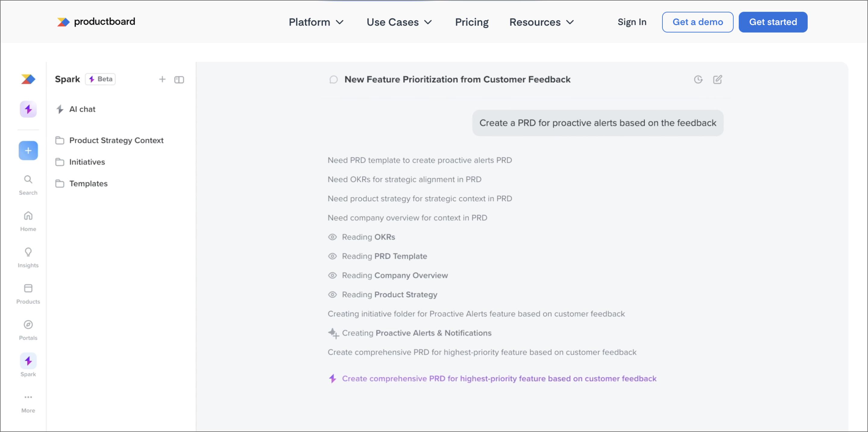The width and height of the screenshot is (868, 432).
Task: Click 'Need product strategy for strategic context in PRD'
Action: coord(420,199)
